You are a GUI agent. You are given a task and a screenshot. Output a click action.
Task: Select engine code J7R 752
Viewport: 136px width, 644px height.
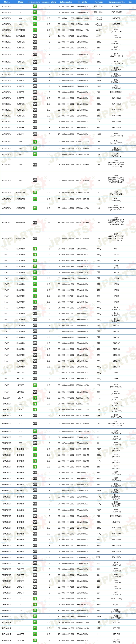click(116, 622)
